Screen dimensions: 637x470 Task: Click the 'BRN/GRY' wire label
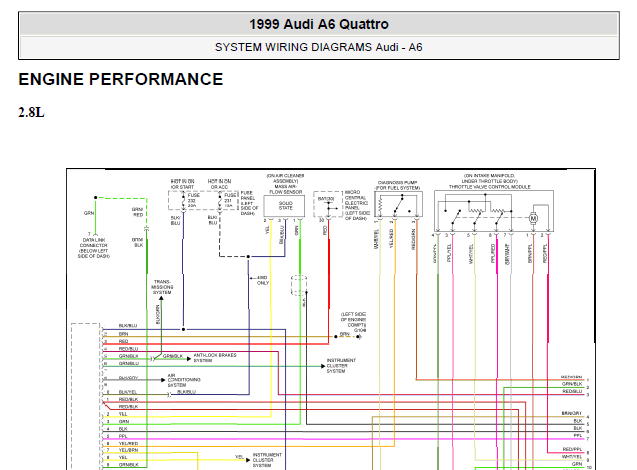(572, 413)
